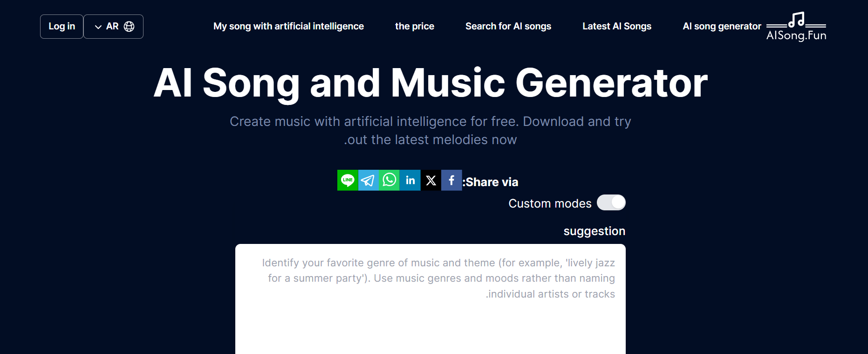
Task: Share the page on Telegram
Action: click(x=368, y=180)
